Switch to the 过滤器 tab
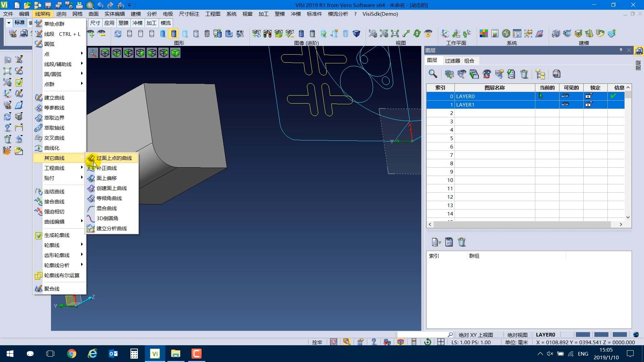 click(x=452, y=61)
